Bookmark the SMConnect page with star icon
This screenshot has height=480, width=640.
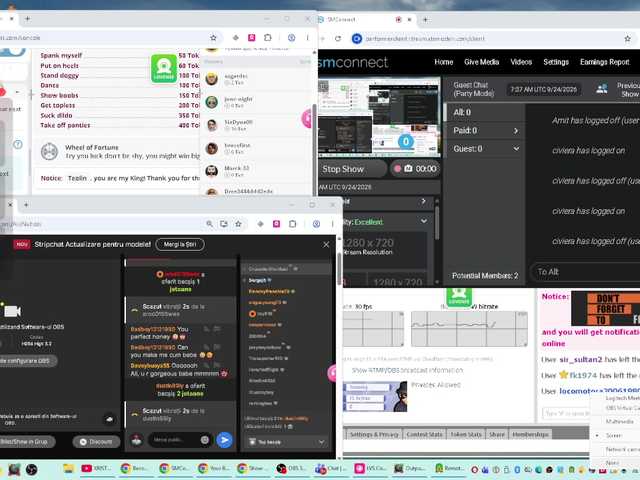click(627, 38)
